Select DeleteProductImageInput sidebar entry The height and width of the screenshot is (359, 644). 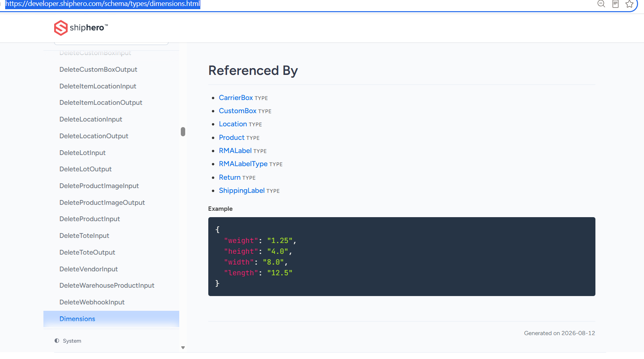tap(99, 186)
